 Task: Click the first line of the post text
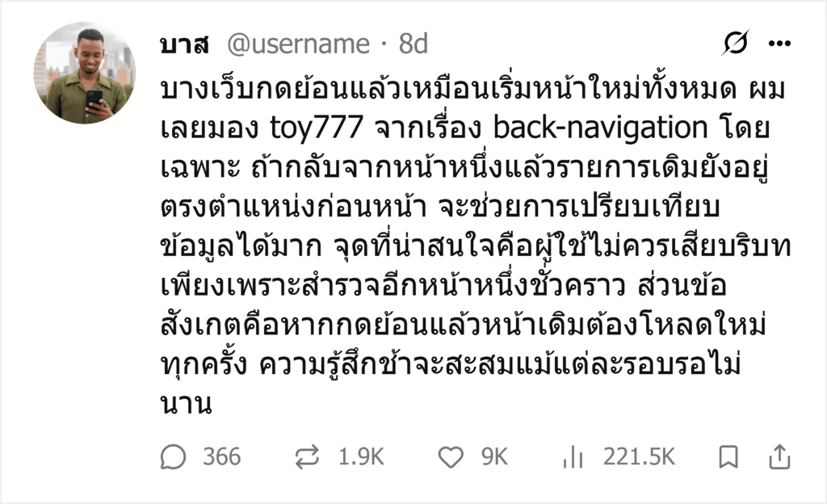pos(473,89)
